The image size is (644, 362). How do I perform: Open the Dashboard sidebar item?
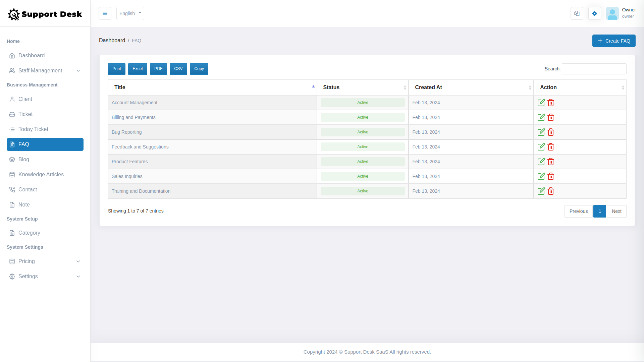(x=32, y=55)
